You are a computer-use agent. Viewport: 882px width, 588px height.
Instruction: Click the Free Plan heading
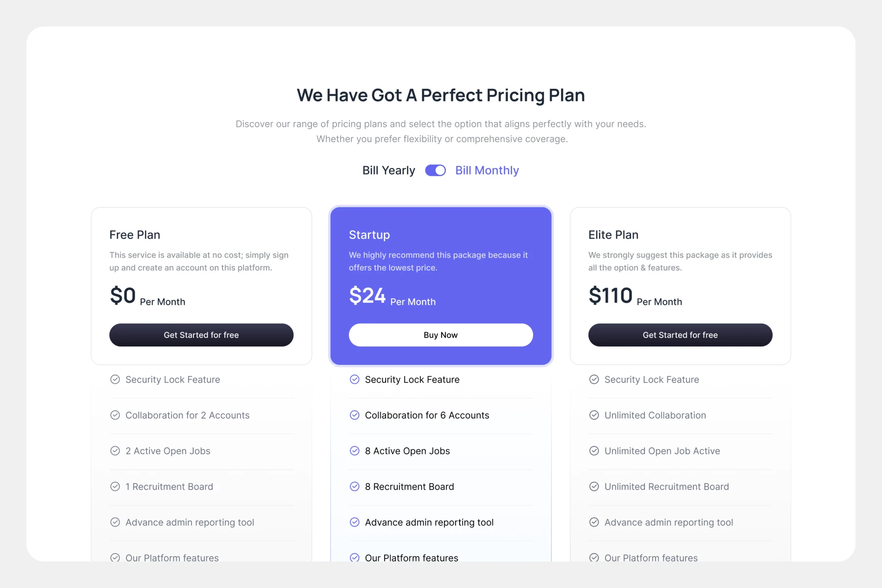tap(135, 235)
